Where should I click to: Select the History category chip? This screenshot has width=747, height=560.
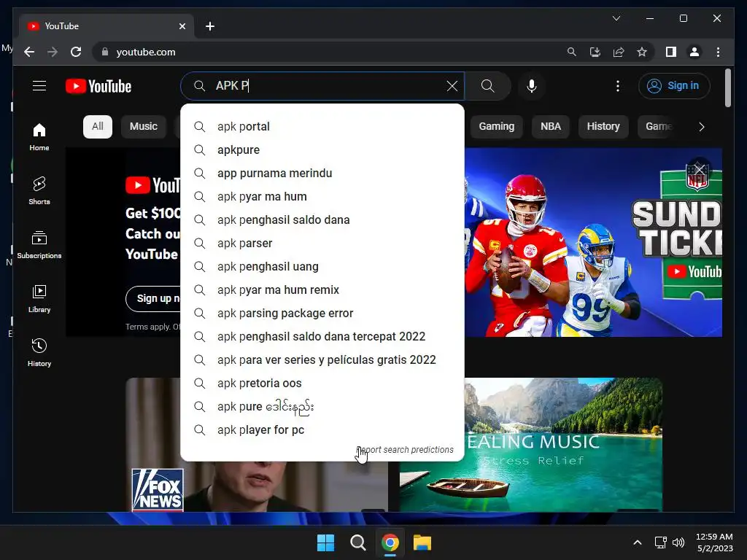[603, 127]
